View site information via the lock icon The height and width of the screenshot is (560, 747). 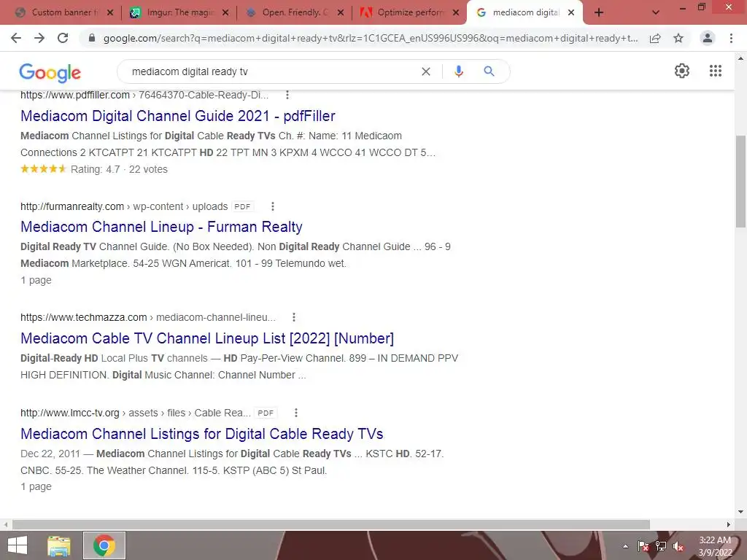click(92, 38)
